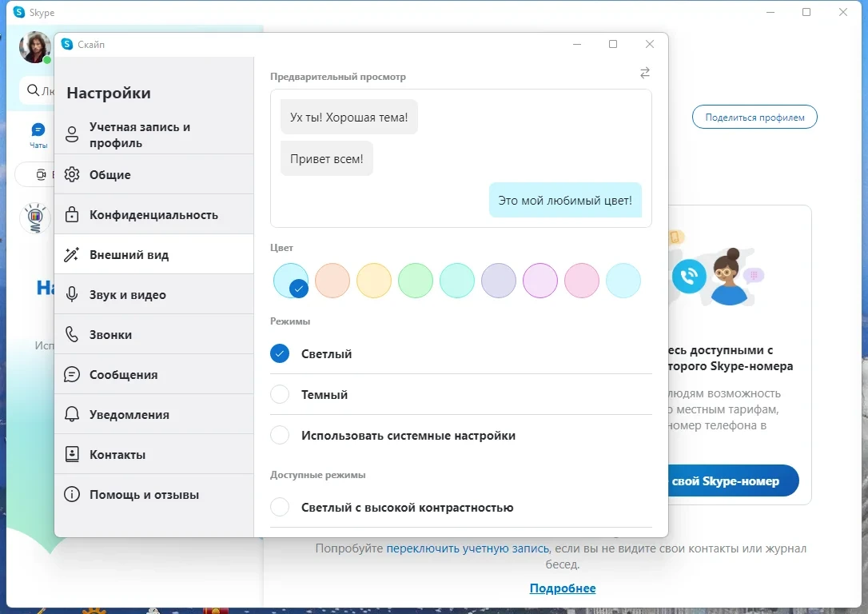
Task: Click the lightbulb bot avatar in chat list
Action: click(35, 218)
